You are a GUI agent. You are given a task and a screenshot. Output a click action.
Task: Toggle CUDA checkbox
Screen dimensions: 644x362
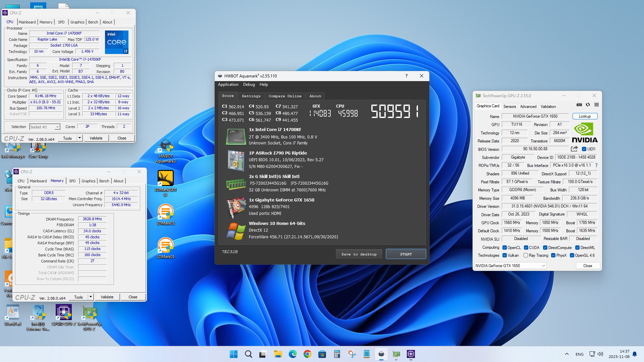(x=526, y=248)
